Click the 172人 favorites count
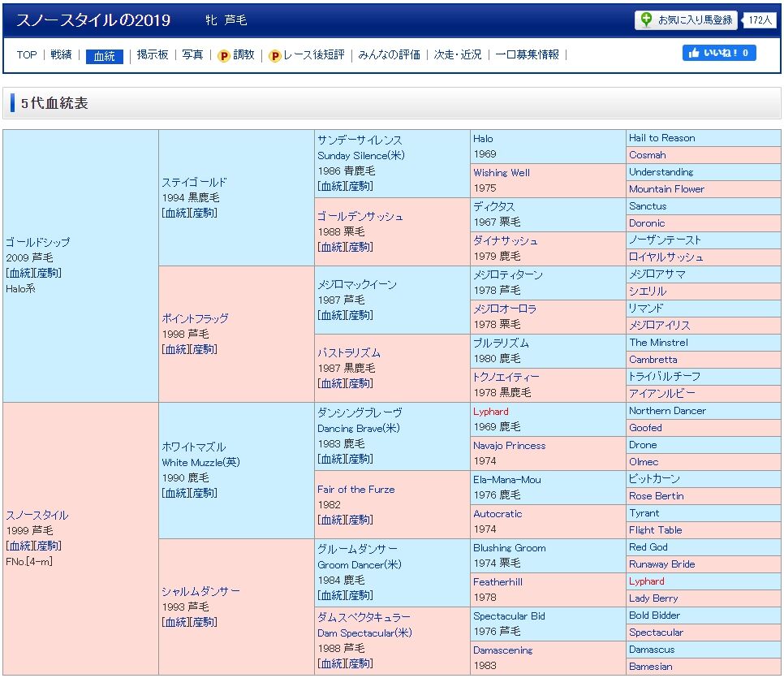This screenshot has width=784, height=678. point(760,20)
